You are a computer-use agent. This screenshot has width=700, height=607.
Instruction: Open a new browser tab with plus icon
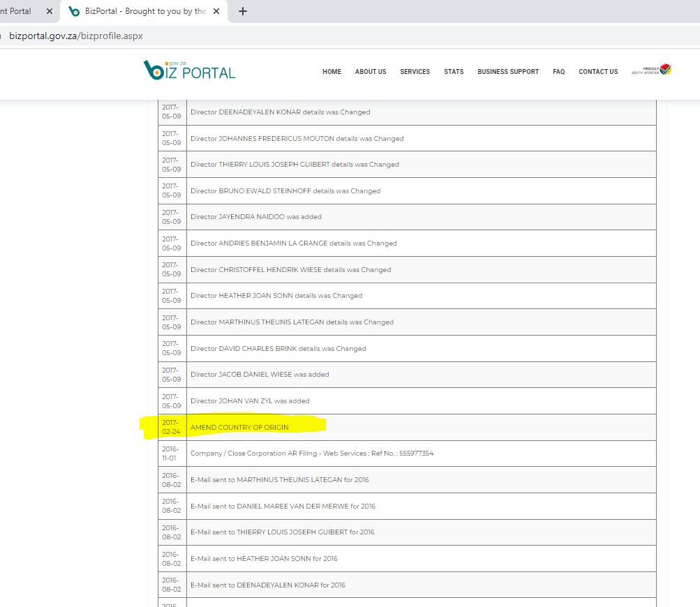(242, 11)
